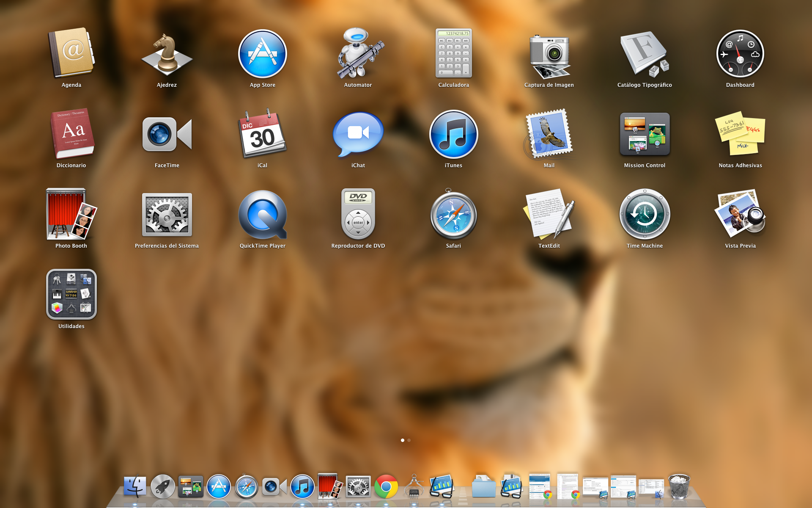Open the TextEdit app
The height and width of the screenshot is (508, 812).
pyautogui.click(x=549, y=214)
